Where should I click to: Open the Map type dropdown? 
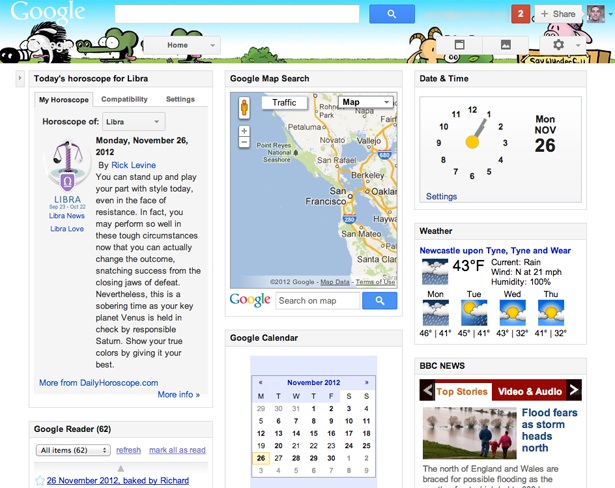pyautogui.click(x=365, y=103)
